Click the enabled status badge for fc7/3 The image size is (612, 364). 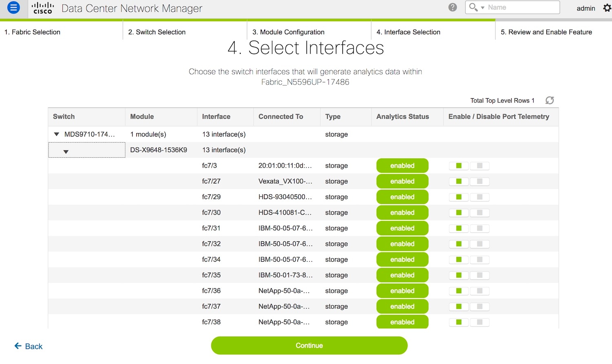(402, 165)
